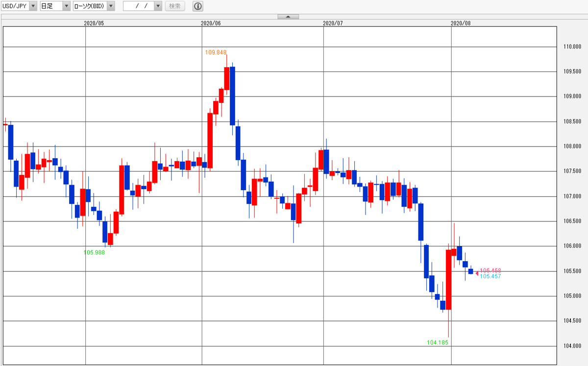The height and width of the screenshot is (366, 588).
Task: Click into the date input field
Action: (139, 6)
